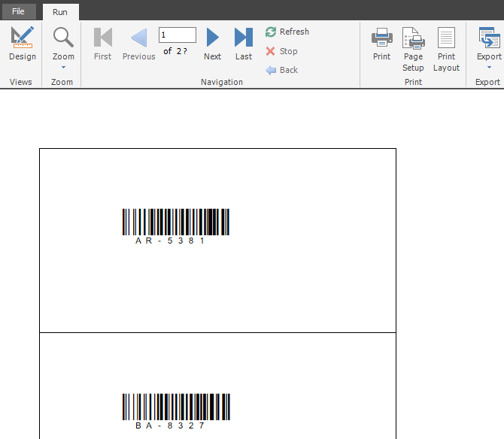This screenshot has height=439, width=504.
Task: Open Page Setup
Action: (414, 50)
